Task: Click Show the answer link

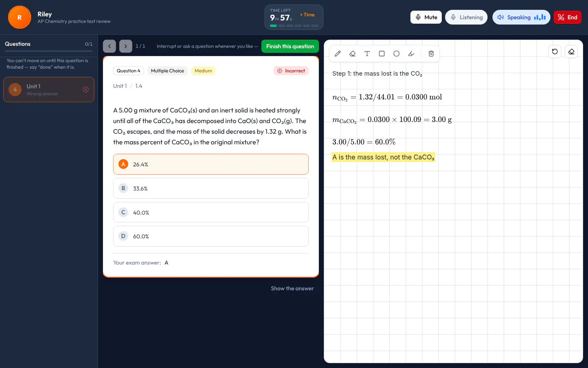Action: point(292,289)
